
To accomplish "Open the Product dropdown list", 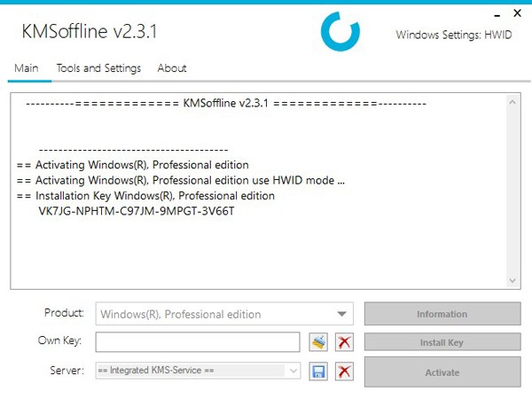I will [x=342, y=314].
